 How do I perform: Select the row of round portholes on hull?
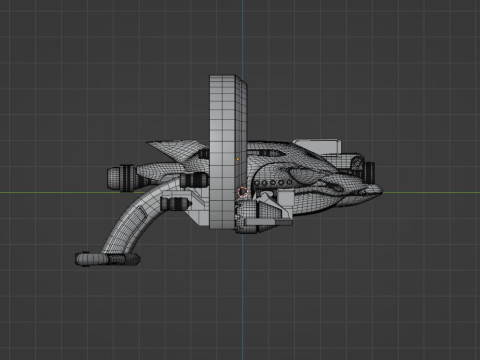273,182
